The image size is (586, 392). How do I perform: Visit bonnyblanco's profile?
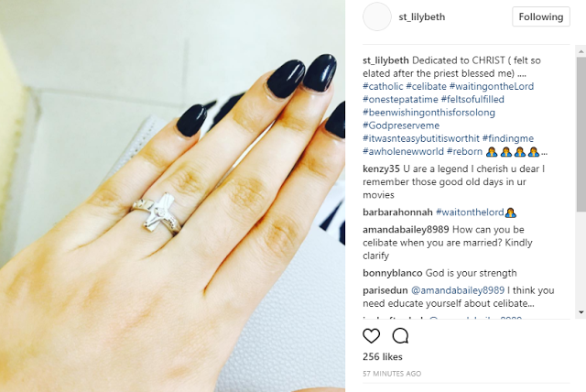click(393, 273)
